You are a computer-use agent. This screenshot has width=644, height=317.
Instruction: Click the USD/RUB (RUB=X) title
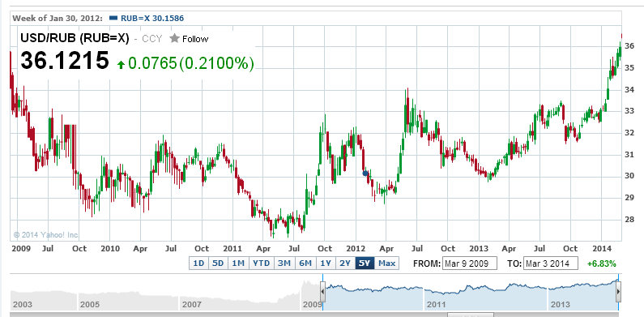coord(75,38)
